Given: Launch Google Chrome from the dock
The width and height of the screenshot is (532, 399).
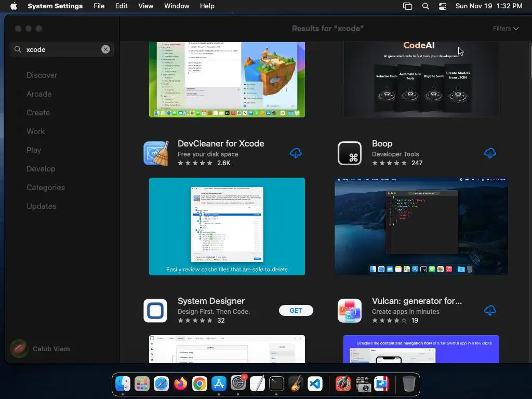Looking at the screenshot, I should (199, 384).
